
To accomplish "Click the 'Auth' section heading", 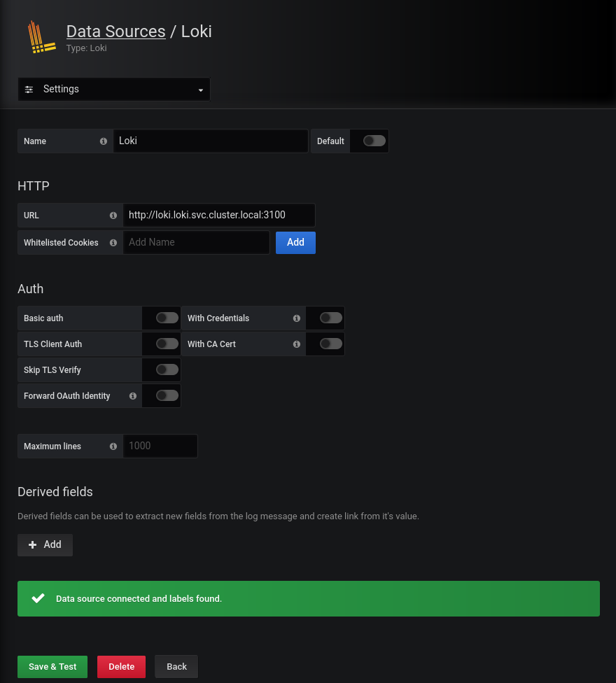I will pyautogui.click(x=30, y=289).
